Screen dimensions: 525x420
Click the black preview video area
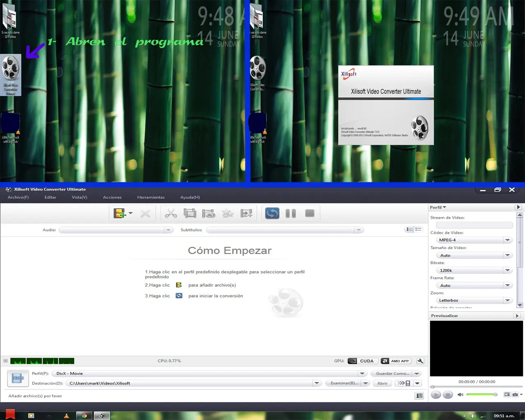coord(477,349)
